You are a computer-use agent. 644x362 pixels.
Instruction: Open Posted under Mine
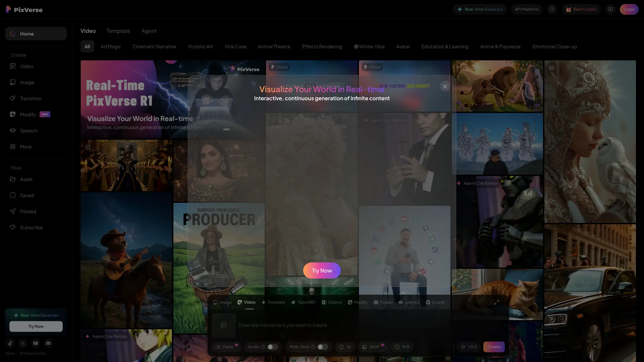tap(36, 212)
